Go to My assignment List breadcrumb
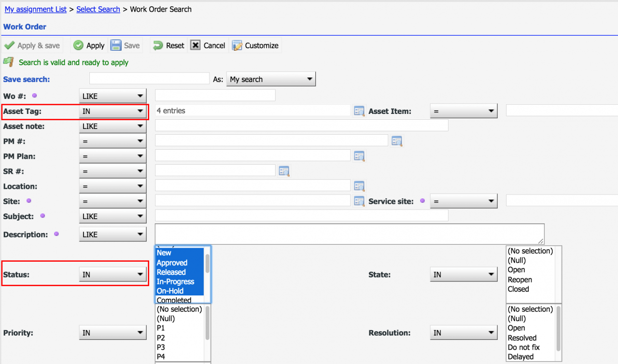Image resolution: width=618 pixels, height=364 pixels. coord(36,9)
